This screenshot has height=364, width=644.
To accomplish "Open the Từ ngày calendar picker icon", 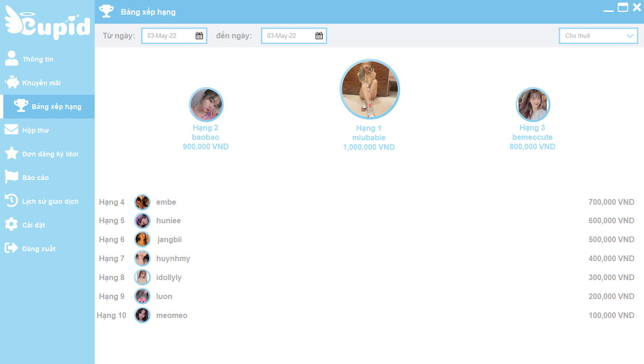I will pyautogui.click(x=199, y=36).
